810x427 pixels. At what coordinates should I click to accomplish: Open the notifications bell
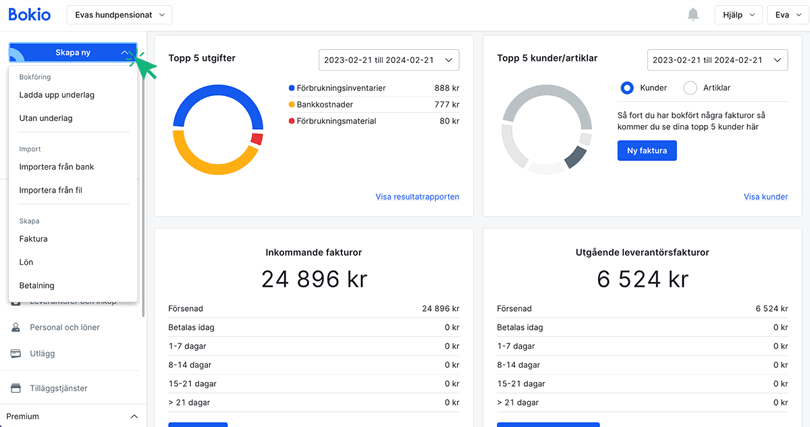[x=692, y=14]
